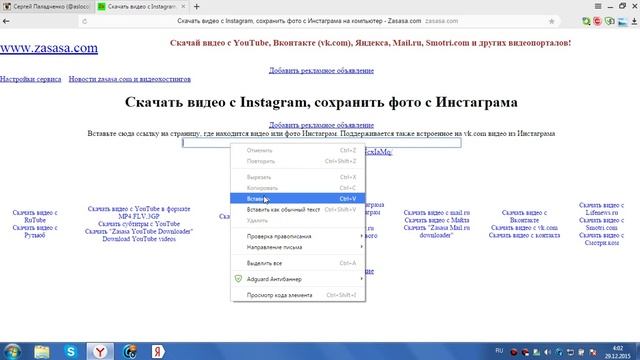Click the Yandex Browser taskbar icon
The height and width of the screenshot is (360, 640).
tap(100, 352)
